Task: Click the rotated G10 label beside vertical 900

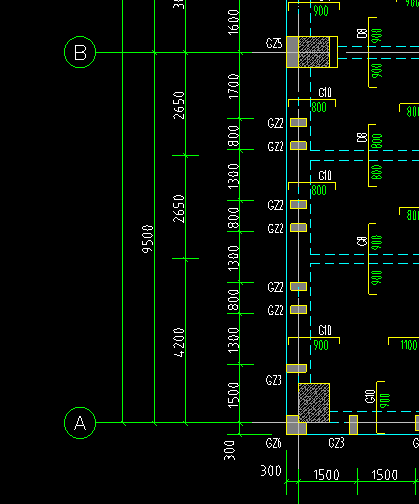Action: tap(370, 396)
